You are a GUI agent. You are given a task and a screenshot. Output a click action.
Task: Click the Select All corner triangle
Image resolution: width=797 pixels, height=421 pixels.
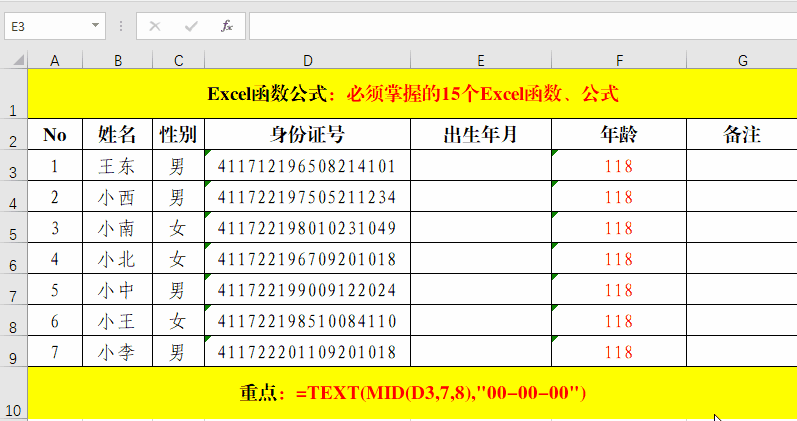[14, 61]
